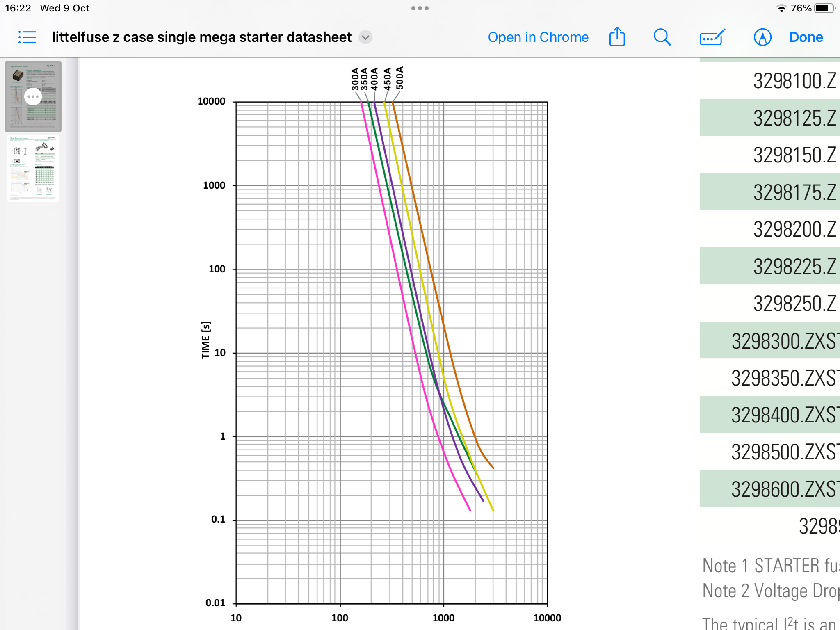Tap the form fill annotation icon
Viewport: 840px width, 630px height.
tap(712, 37)
